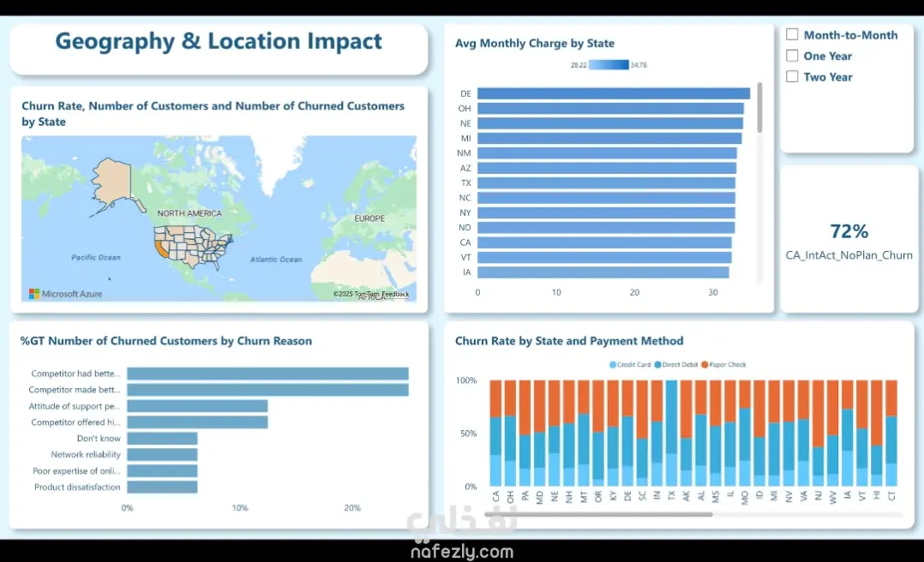Click the 72% CA_IntAct_NoPlan_Churn card
This screenshot has height=562, width=924.
tap(849, 240)
